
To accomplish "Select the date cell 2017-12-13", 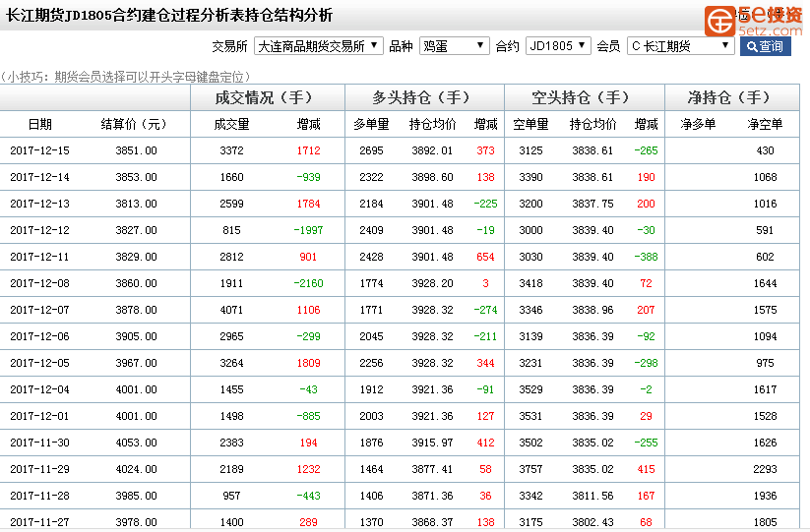I will (39, 204).
